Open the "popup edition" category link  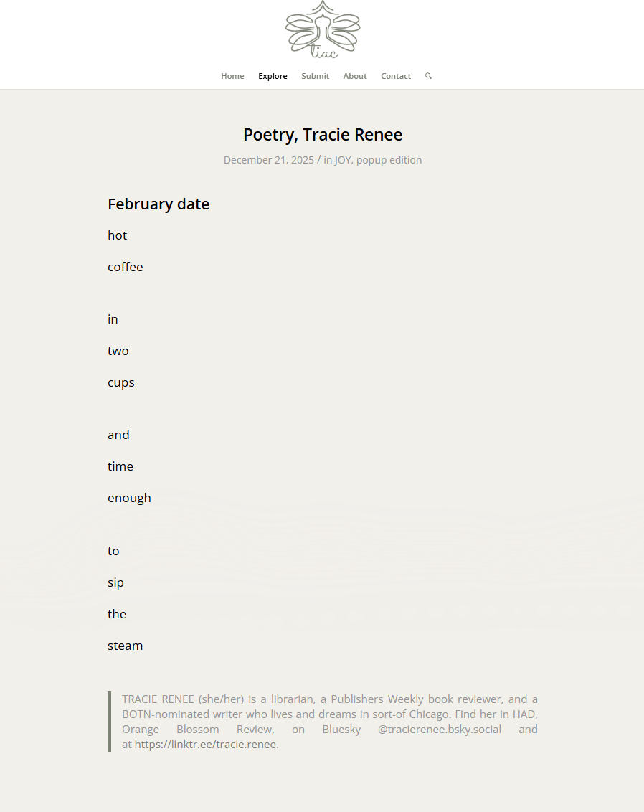click(x=389, y=160)
